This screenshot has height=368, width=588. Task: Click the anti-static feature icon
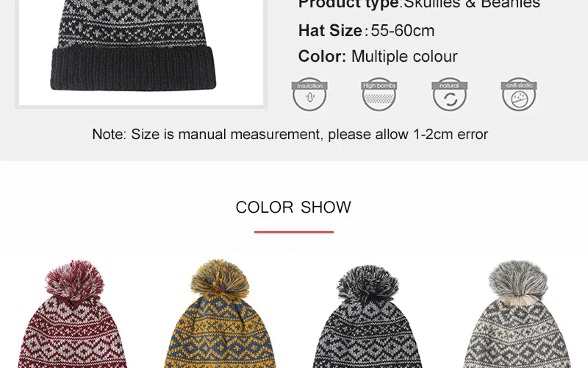click(x=519, y=94)
